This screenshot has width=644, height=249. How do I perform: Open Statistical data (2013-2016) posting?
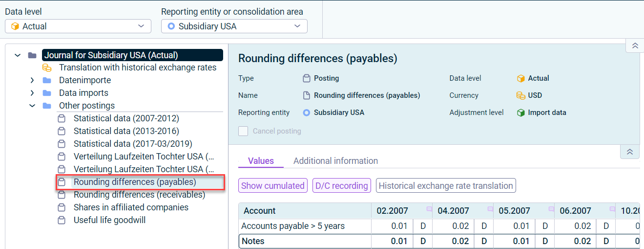click(126, 131)
